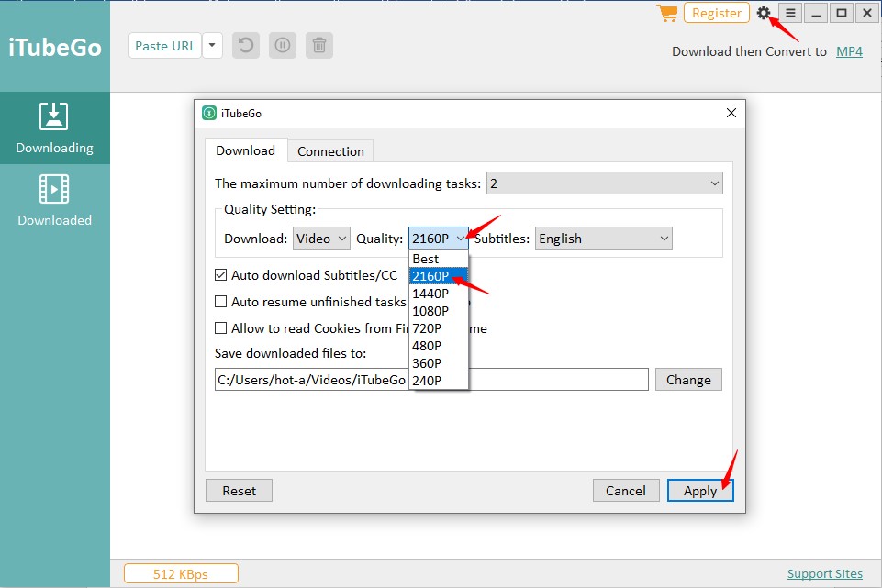Viewport: 882px width, 588px height.
Task: Click the Reset button
Action: click(x=239, y=491)
